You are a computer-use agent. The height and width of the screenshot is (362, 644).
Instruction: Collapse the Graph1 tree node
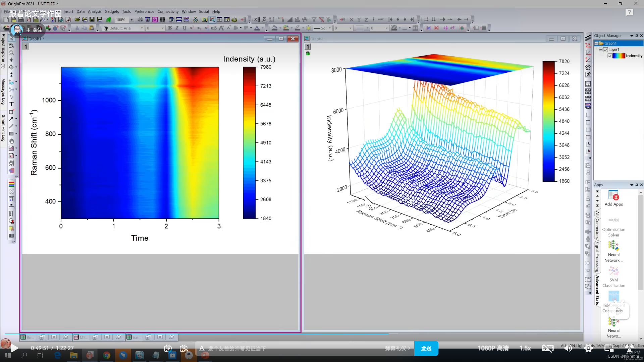tap(596, 43)
